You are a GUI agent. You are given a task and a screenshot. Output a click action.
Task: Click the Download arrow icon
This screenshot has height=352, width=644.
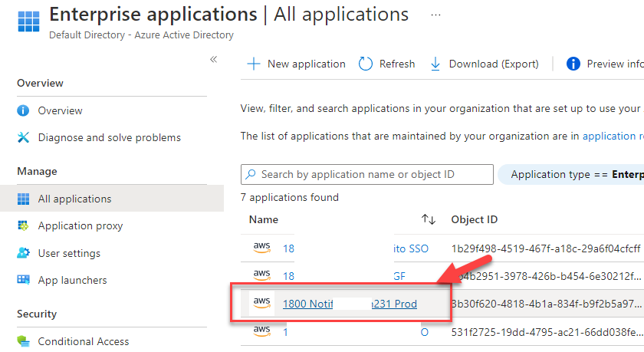pos(435,64)
